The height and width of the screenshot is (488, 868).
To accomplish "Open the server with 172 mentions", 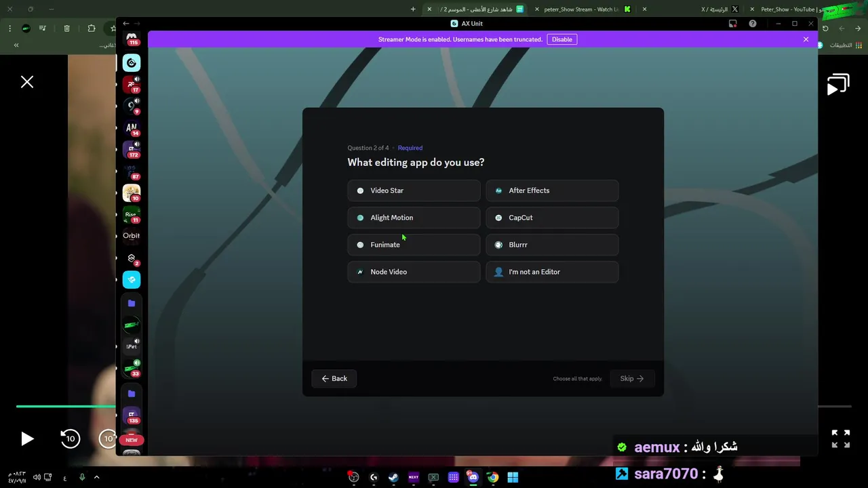I will pos(132,150).
